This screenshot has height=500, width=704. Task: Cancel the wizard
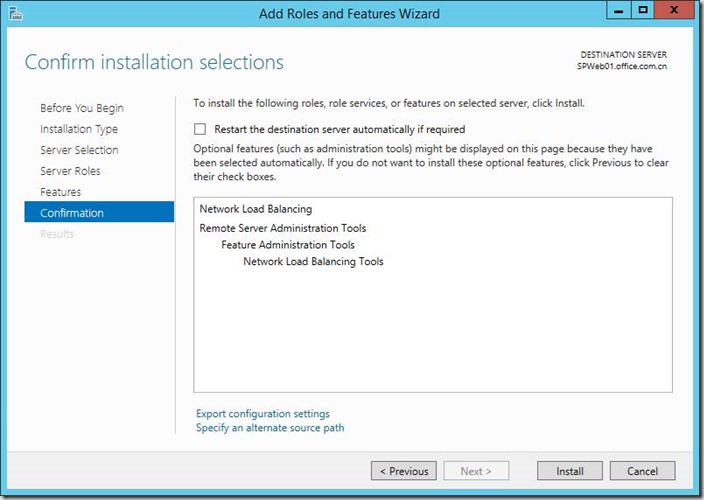coord(642,471)
